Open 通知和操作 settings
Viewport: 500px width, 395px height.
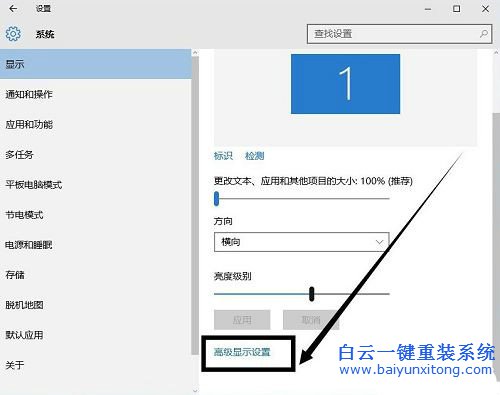point(96,94)
